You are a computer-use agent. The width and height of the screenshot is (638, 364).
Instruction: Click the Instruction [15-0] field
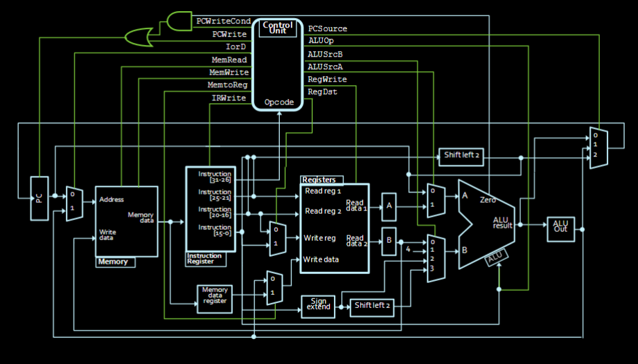pyautogui.click(x=215, y=231)
